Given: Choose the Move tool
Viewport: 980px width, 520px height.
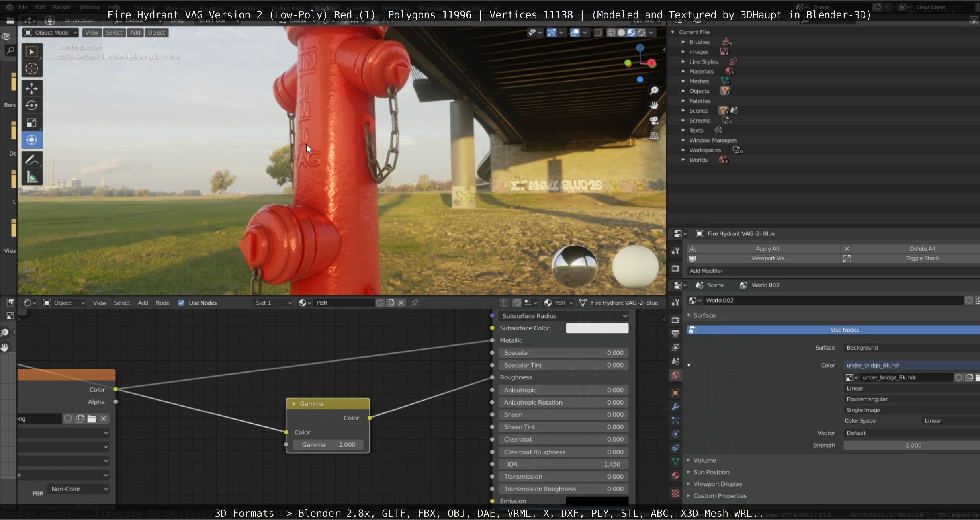Looking at the screenshot, I should point(32,88).
